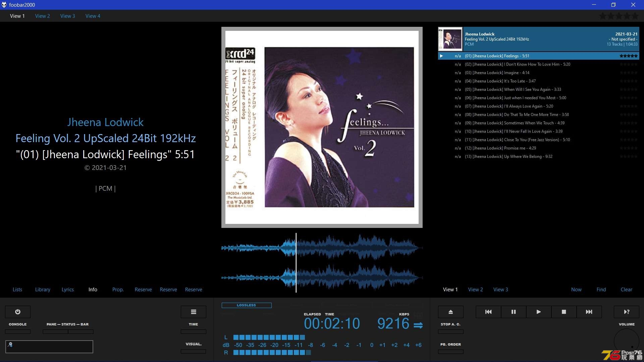
Task: Click the large Feelings album cover art
Action: pos(322,127)
